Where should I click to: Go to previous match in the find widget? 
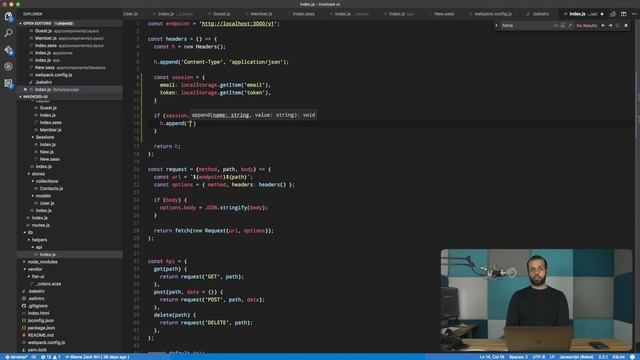603,25
